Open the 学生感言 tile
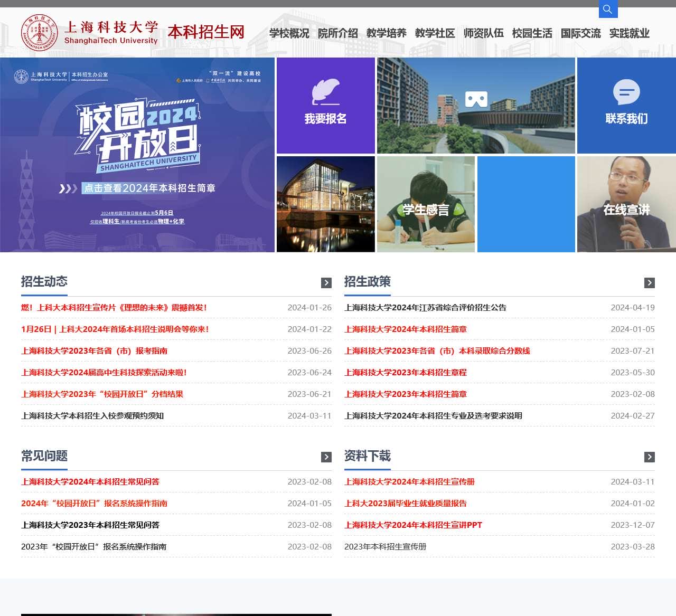 [426, 204]
